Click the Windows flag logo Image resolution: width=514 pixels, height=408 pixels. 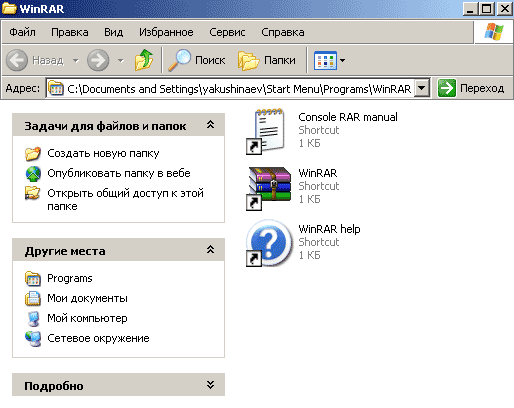494,32
